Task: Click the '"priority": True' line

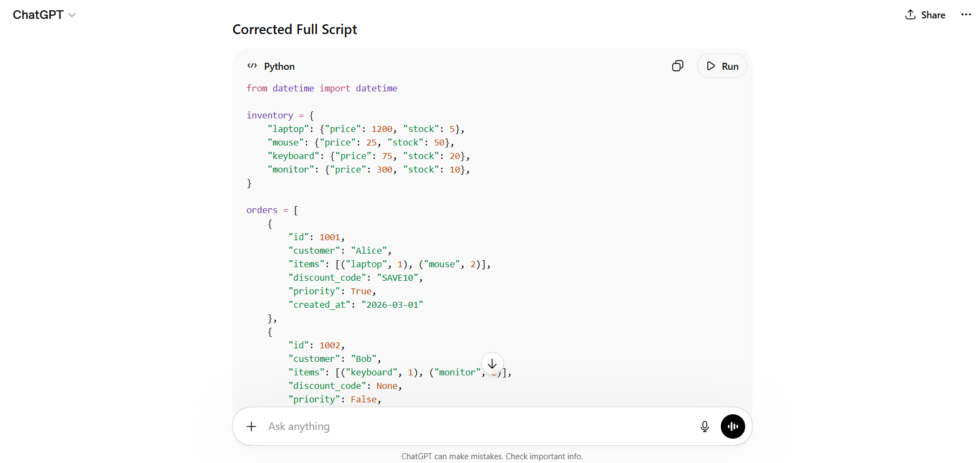Action: coord(332,291)
